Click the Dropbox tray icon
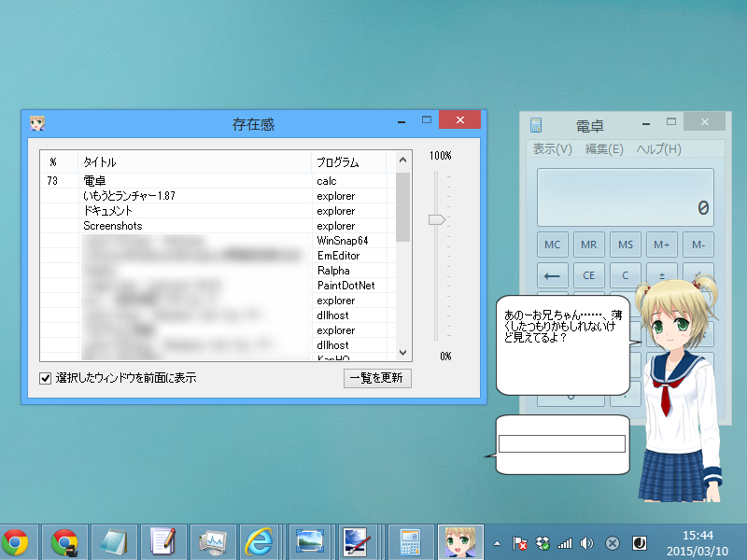The image size is (747, 560). coord(543,543)
